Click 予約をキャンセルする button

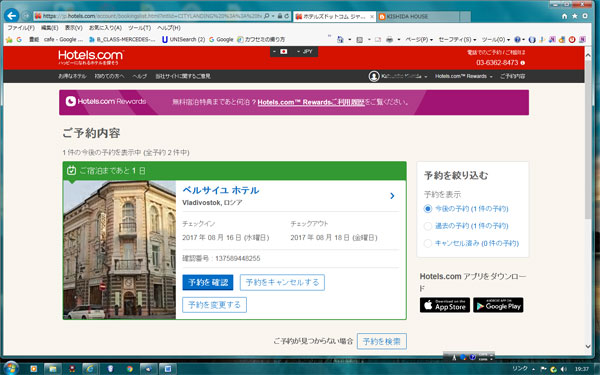click(x=282, y=282)
